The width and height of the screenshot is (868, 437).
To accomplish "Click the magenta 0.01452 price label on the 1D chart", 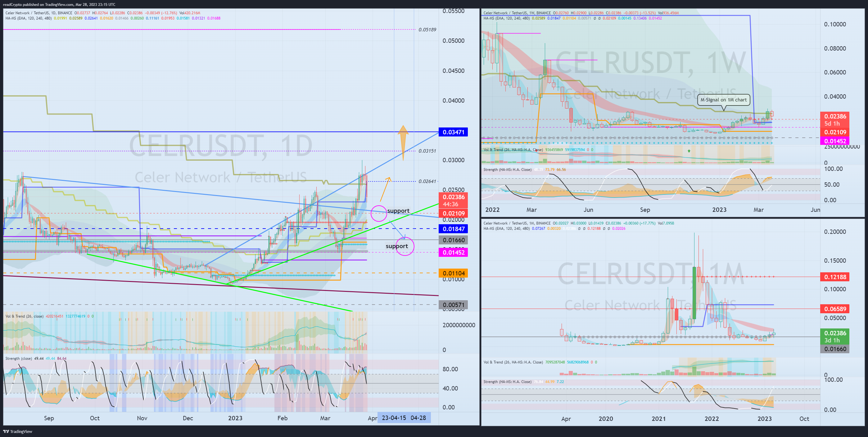I will (x=453, y=252).
